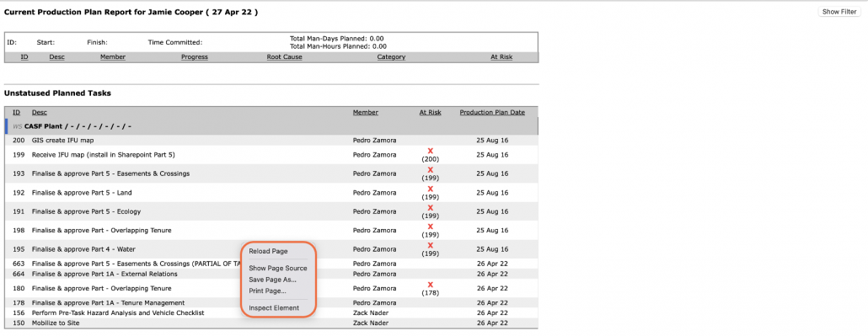Click 'Total Man-Days Planned: 0.00' text

click(337, 39)
